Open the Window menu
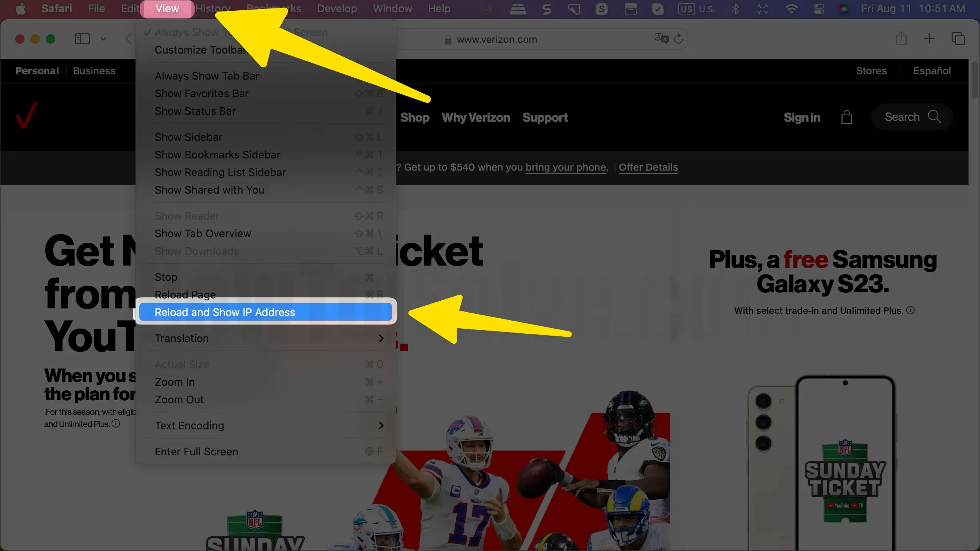 point(392,8)
